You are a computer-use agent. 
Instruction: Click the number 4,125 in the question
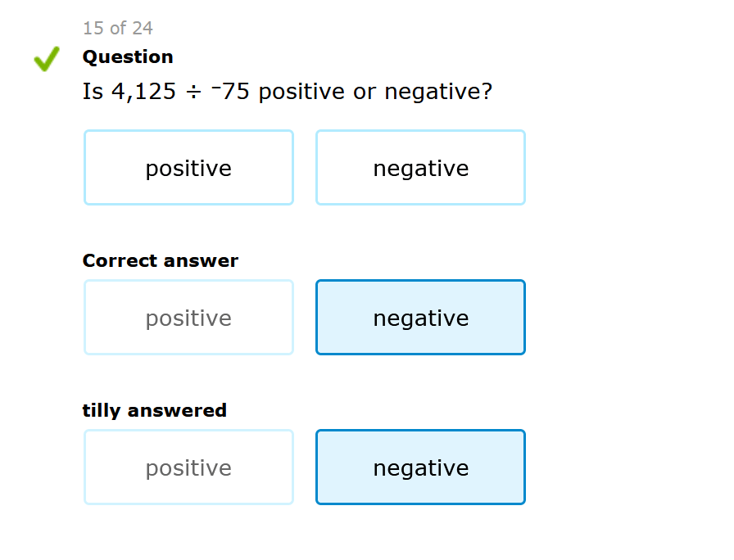(143, 92)
